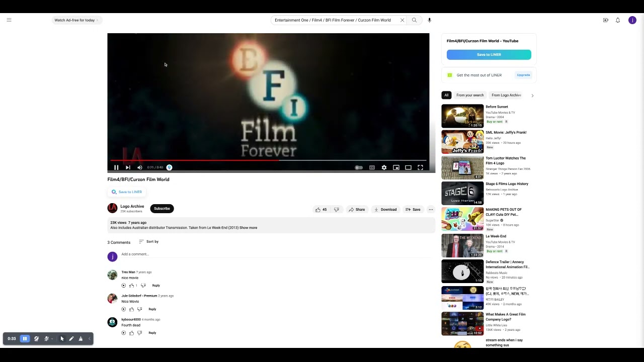Toggle microphone mute in recorder toolbar
Viewport: 644px width, 362px height.
(x=46, y=339)
